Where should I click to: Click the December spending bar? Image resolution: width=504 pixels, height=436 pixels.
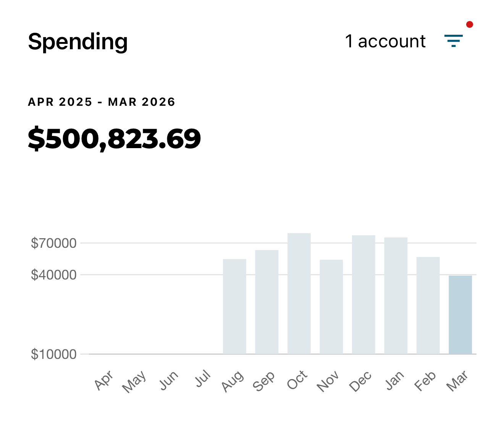[x=363, y=294]
